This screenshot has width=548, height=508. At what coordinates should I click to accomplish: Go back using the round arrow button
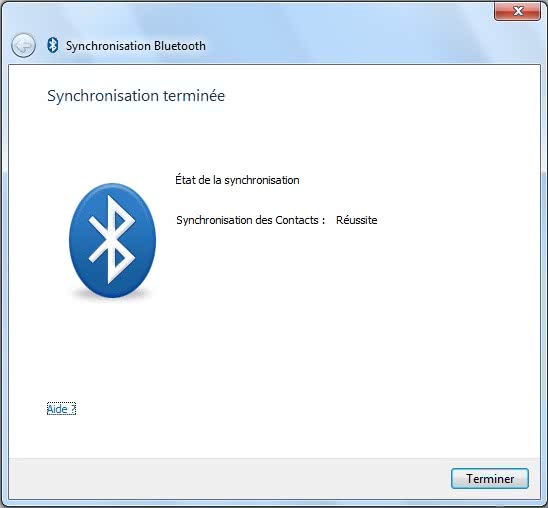click(x=23, y=45)
